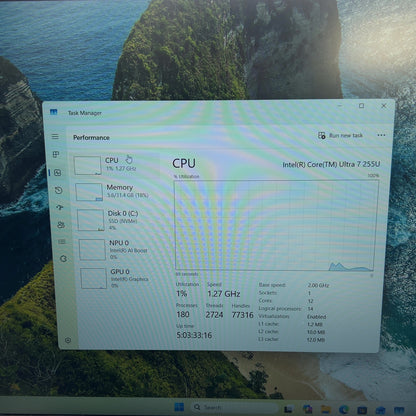Select the NPU 0 performance card

point(119,249)
